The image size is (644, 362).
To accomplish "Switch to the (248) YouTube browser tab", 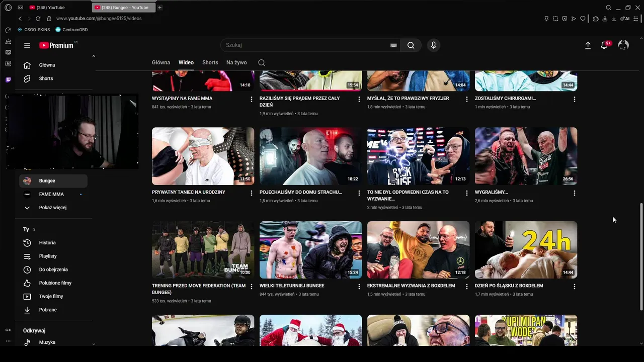I will (59, 8).
